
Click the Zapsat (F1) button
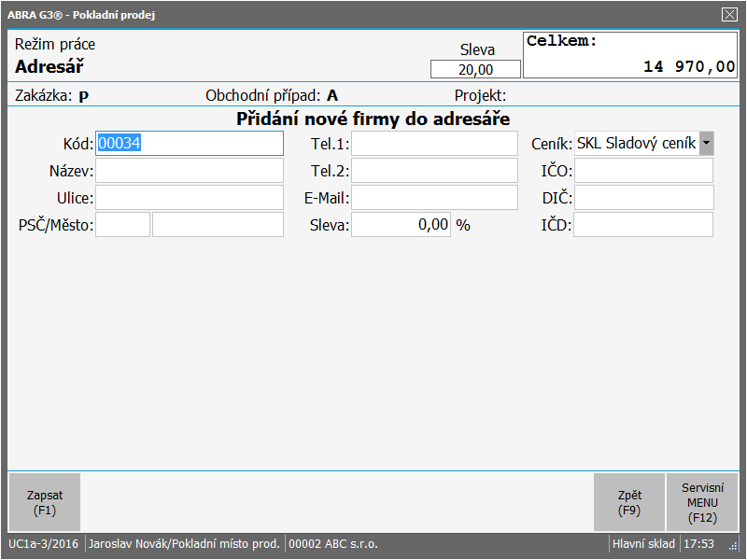[x=44, y=502]
